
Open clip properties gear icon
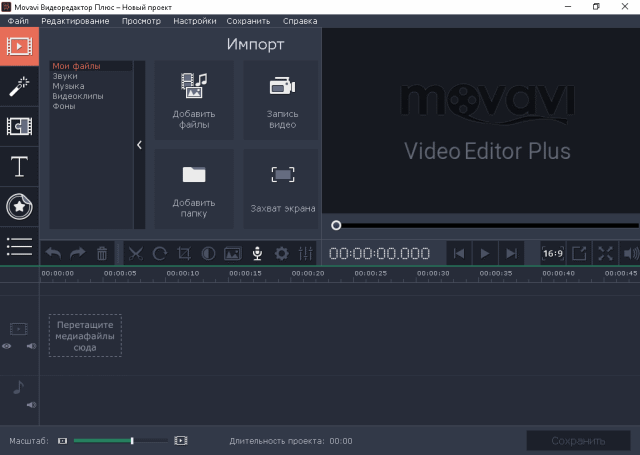pos(282,254)
